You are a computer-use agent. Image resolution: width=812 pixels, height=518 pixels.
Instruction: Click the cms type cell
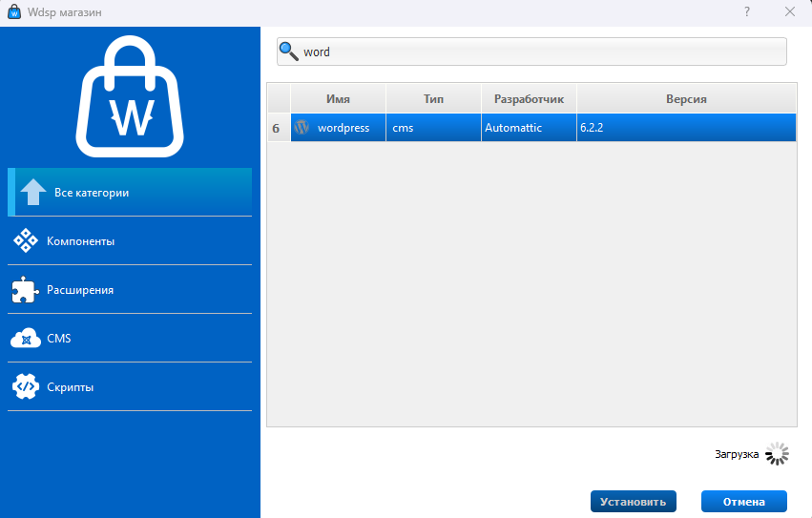coord(433,128)
